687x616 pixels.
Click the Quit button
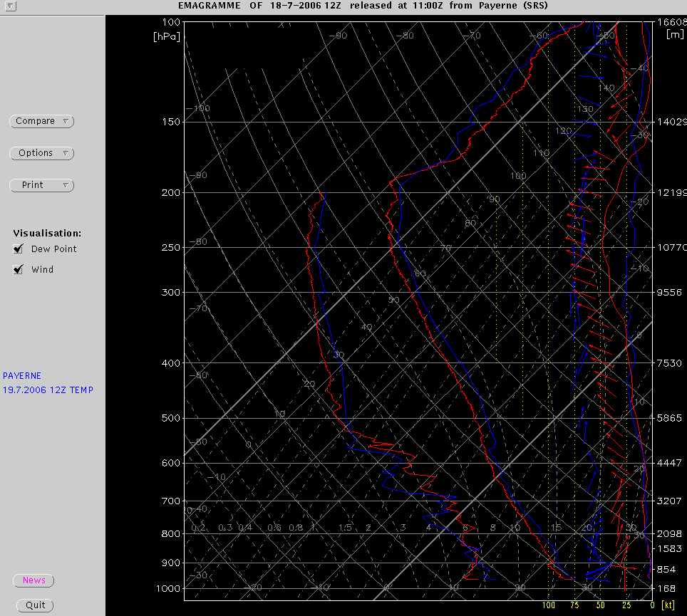coord(35,605)
